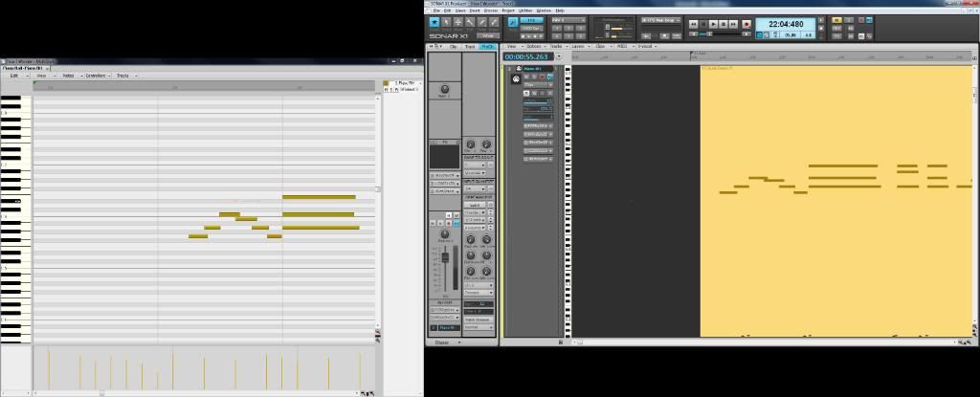The width and height of the screenshot is (980, 397).
Task: Click the 22:04:480 time display
Action: (x=785, y=24)
